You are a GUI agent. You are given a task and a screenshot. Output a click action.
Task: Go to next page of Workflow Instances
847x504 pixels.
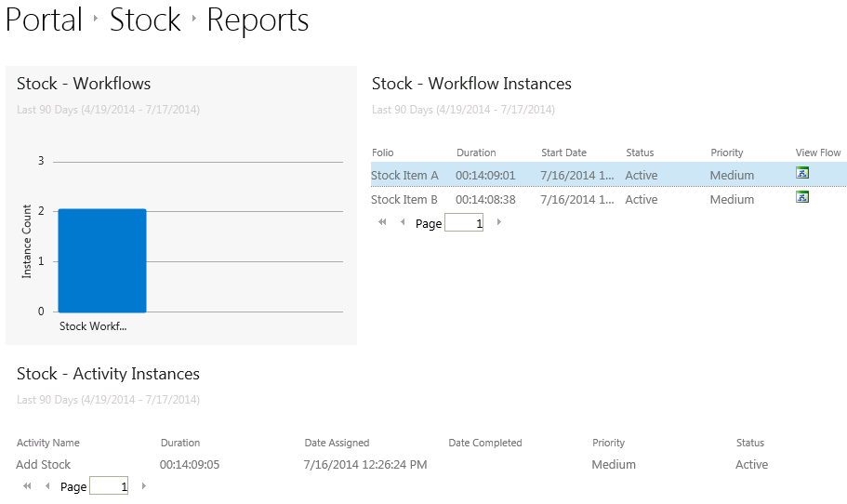tap(499, 223)
